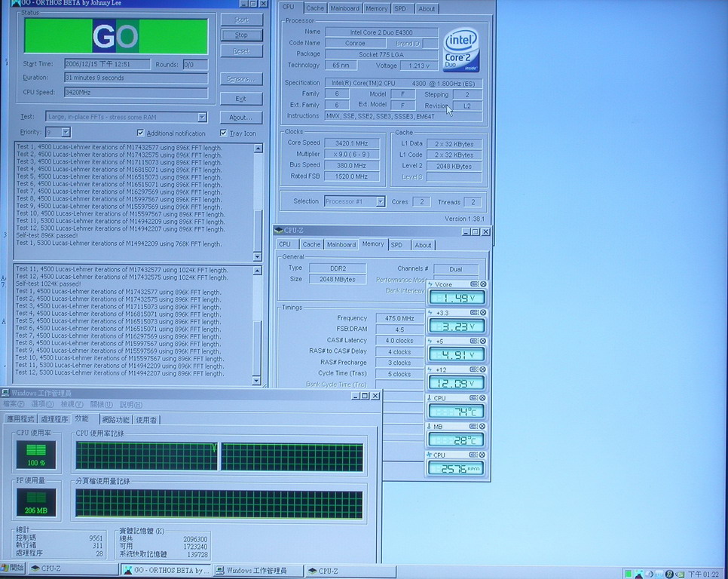Open the Priority dropdown in ORTHOS
The height and width of the screenshot is (579, 728).
point(66,133)
